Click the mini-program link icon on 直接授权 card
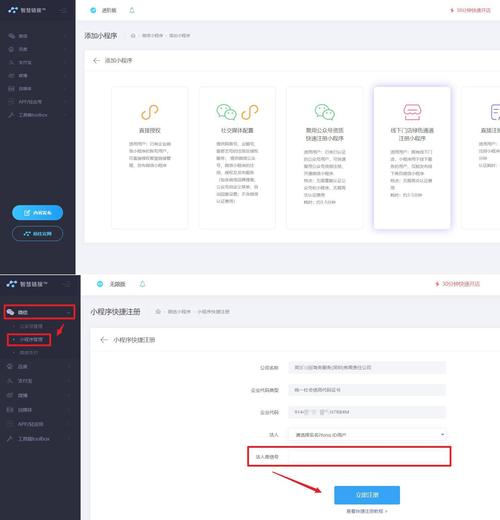Screen dimensions: 500x520 click(x=150, y=112)
